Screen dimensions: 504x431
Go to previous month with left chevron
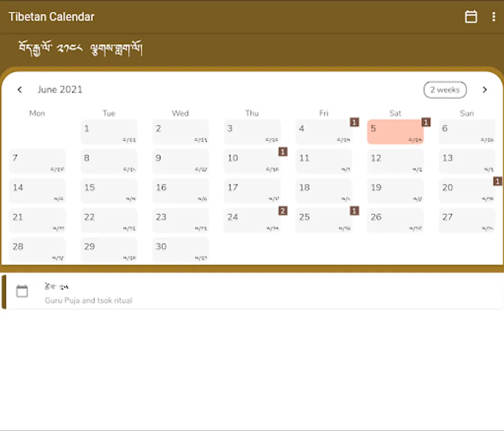[20, 90]
